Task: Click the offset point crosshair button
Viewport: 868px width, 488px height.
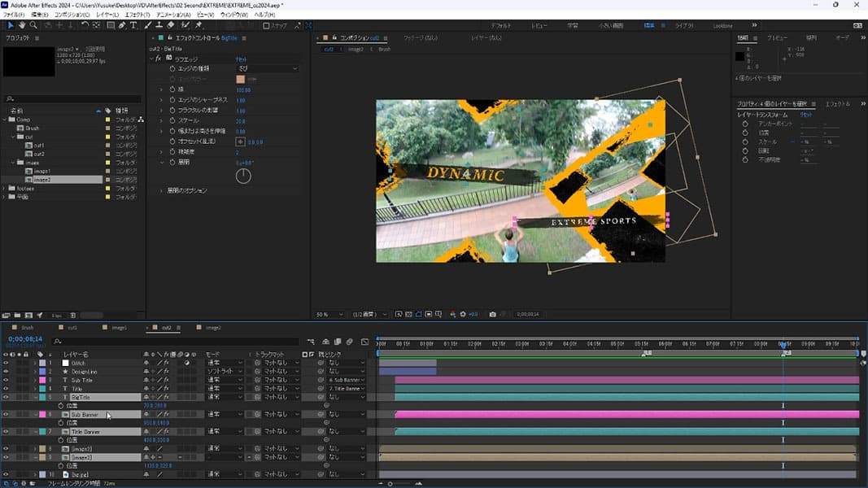Action: tap(240, 142)
